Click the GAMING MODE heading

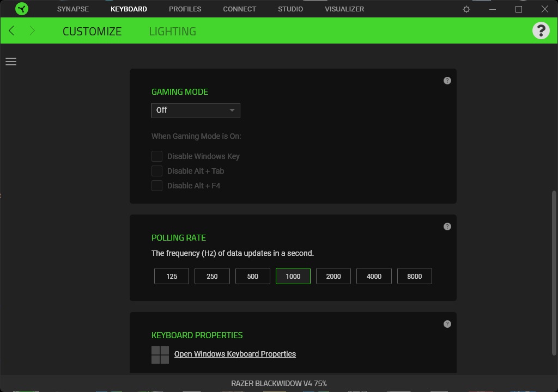(180, 92)
